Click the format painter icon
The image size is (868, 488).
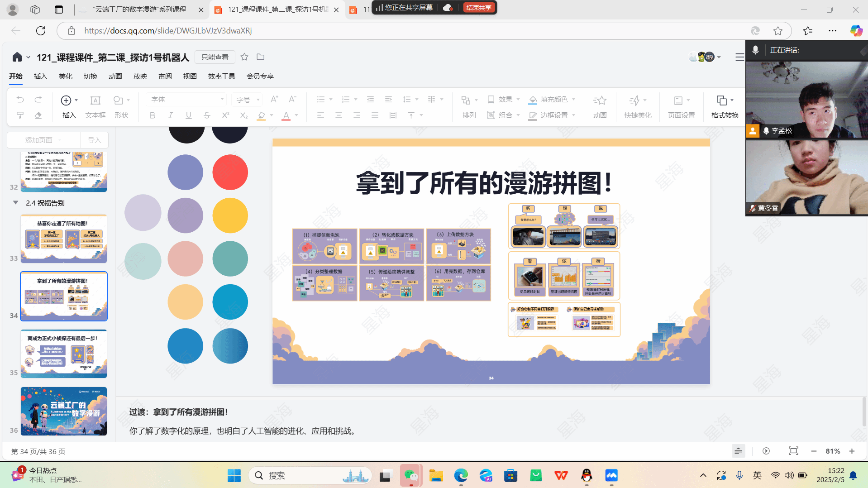pos(20,115)
